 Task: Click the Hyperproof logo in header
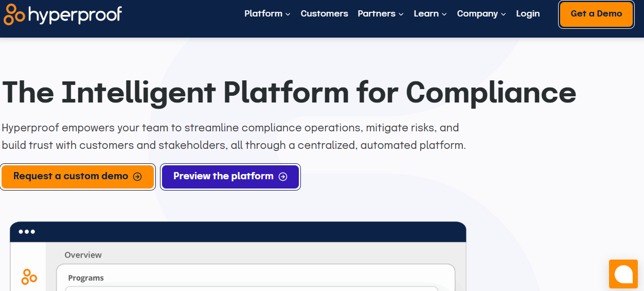click(62, 14)
